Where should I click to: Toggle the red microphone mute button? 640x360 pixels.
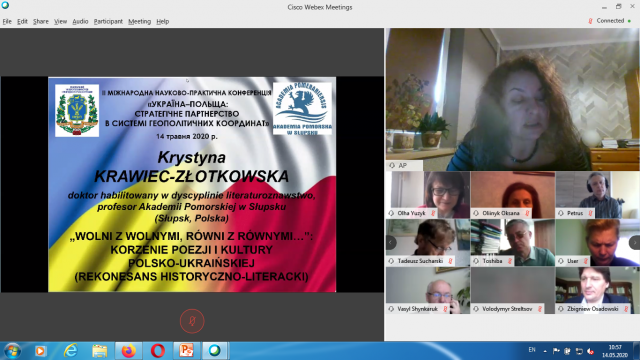tap(192, 321)
